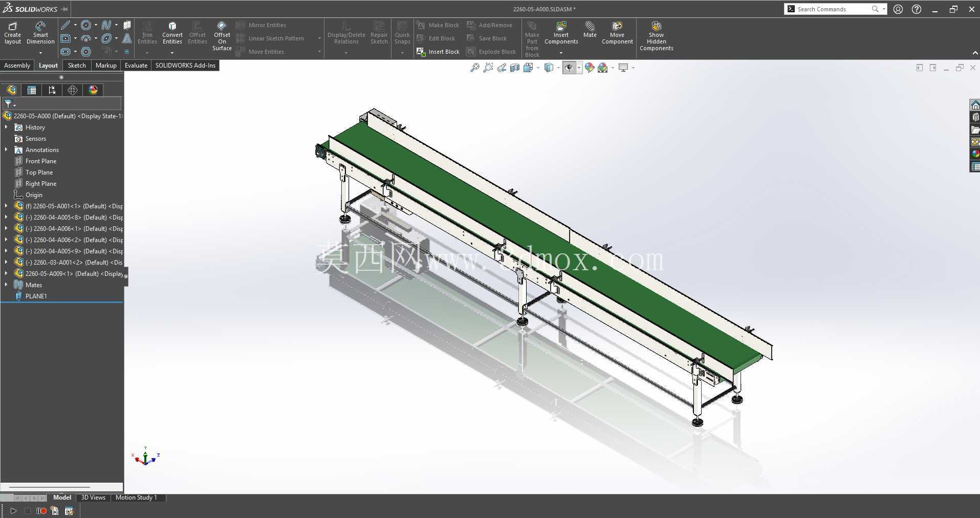The image size is (980, 518).
Task: Click Offset On Surface tool
Action: (x=222, y=36)
